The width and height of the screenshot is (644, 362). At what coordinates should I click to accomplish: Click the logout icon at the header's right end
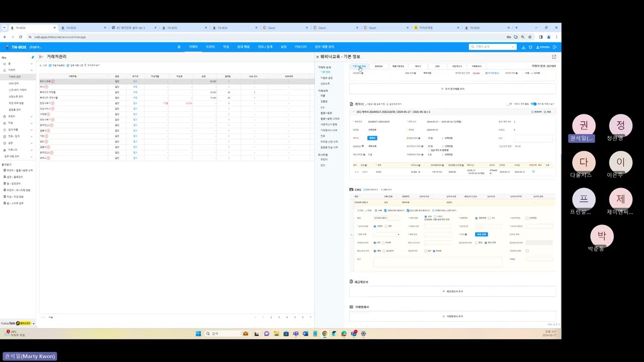click(x=554, y=47)
